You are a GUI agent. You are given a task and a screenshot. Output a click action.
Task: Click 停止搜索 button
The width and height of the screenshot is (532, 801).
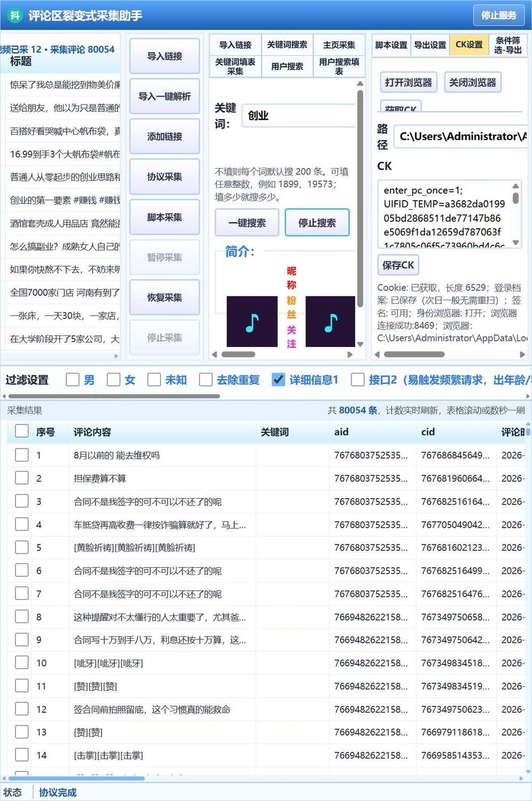pos(317,222)
